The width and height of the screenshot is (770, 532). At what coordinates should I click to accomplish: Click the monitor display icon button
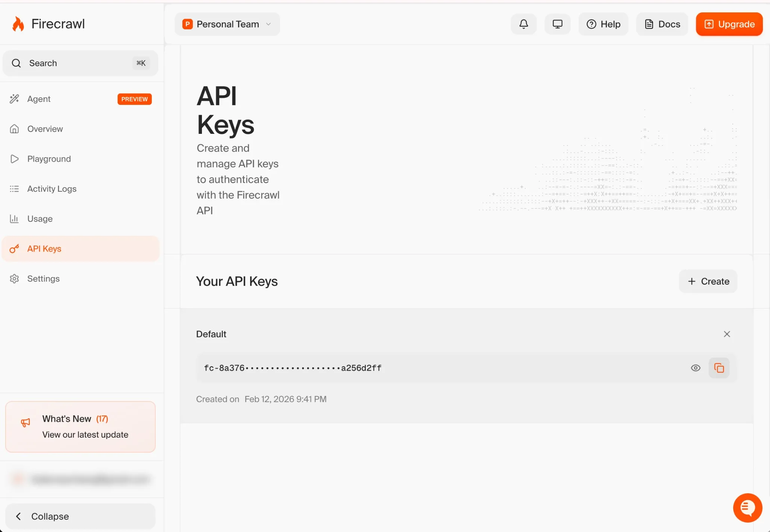click(557, 24)
